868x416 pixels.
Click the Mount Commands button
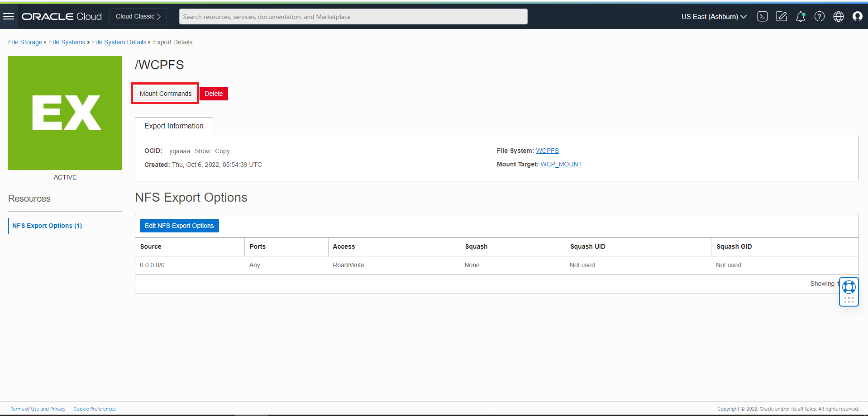click(x=166, y=94)
